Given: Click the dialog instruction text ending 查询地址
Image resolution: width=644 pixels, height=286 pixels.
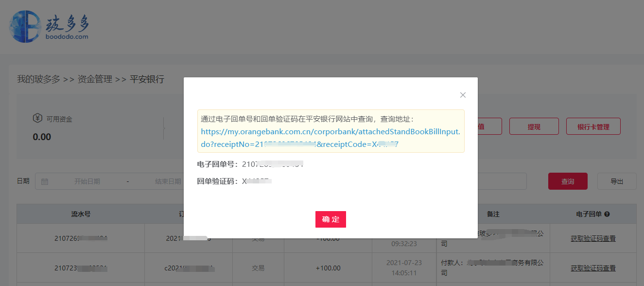Looking at the screenshot, I should (x=307, y=119).
